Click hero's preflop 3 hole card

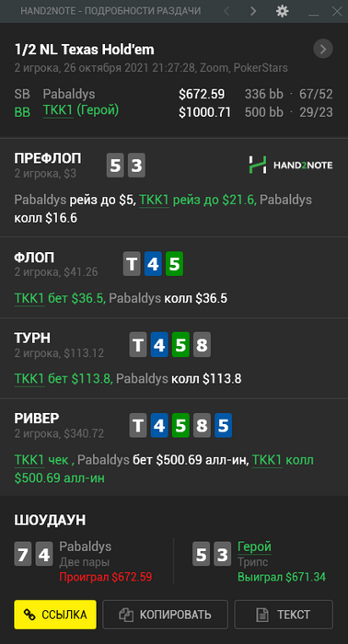(x=136, y=166)
